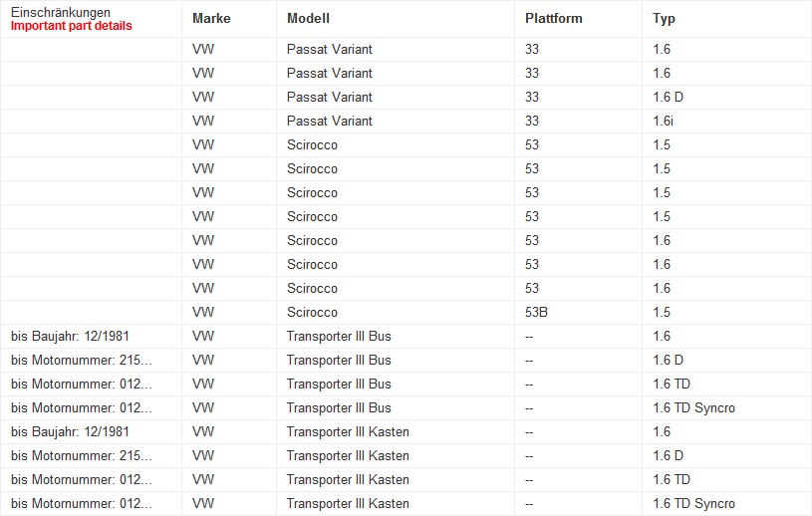812x516 pixels.
Task: Click 'Scirocco' in the 53B platform row
Action: click(312, 312)
